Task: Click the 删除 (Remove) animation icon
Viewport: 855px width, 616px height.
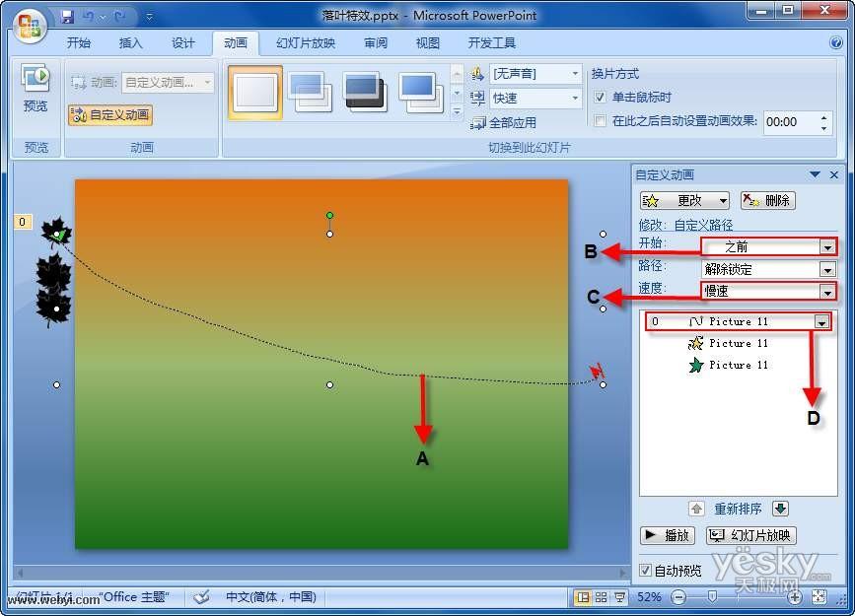Action: [767, 199]
